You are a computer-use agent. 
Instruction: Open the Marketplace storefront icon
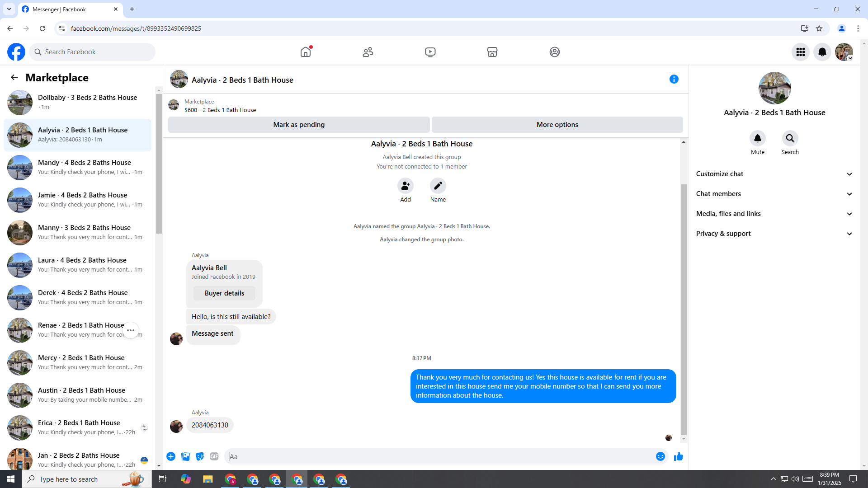[x=492, y=52]
